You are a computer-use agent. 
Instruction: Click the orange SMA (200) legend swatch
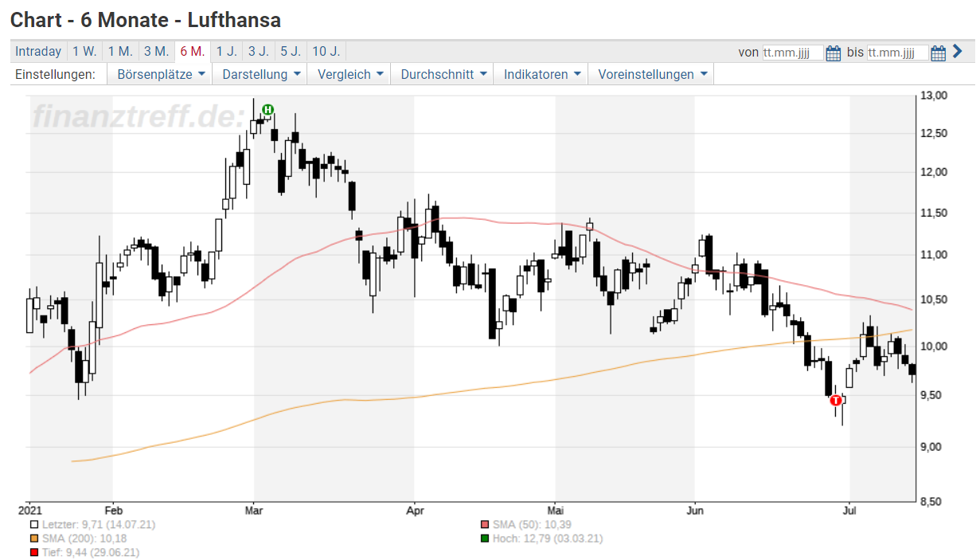[x=34, y=538]
